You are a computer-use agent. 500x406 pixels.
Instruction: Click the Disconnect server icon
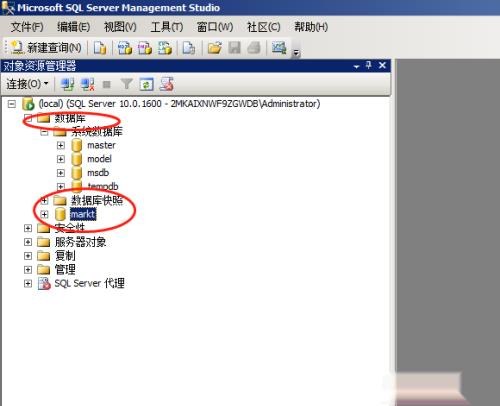point(88,84)
